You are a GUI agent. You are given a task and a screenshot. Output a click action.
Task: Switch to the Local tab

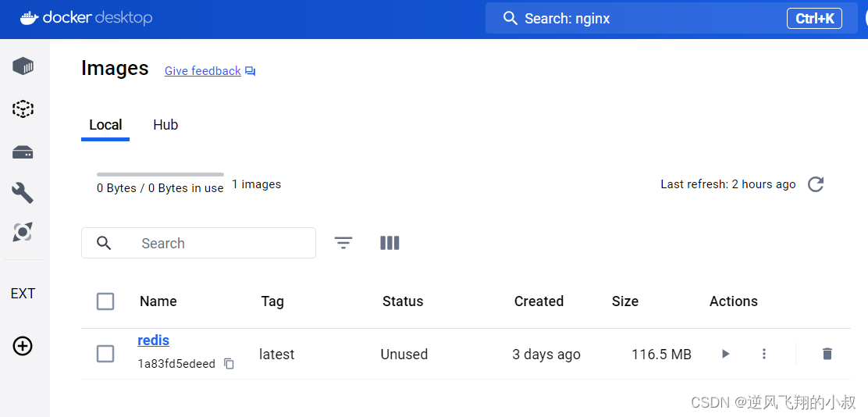click(x=105, y=125)
